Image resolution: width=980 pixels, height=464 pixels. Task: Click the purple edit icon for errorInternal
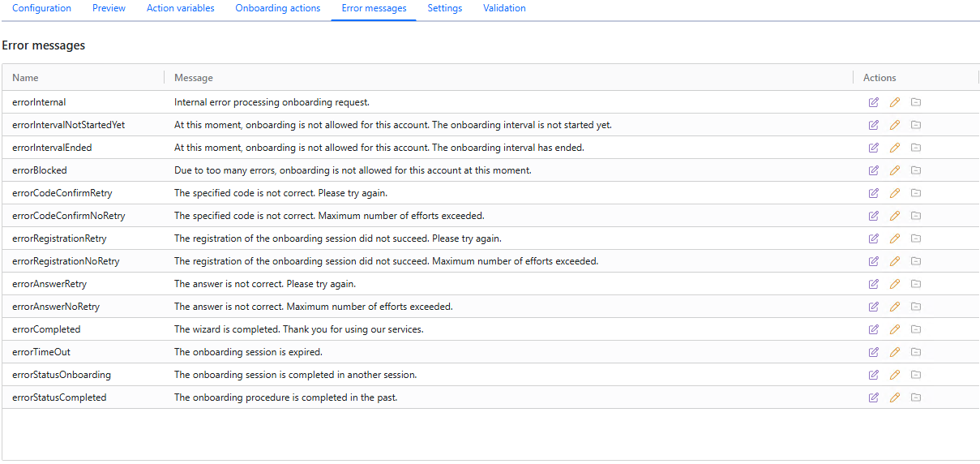tap(874, 102)
